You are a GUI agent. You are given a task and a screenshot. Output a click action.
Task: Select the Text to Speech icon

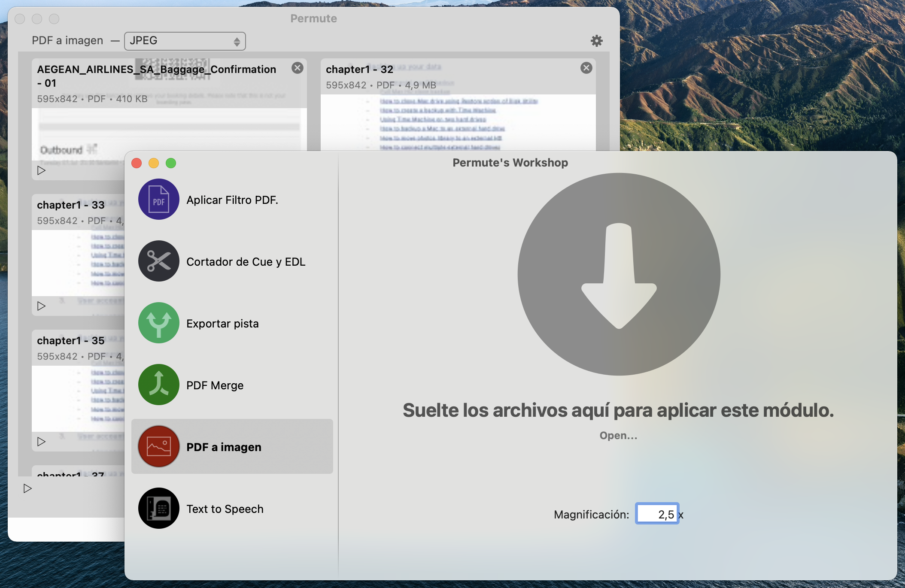click(159, 508)
